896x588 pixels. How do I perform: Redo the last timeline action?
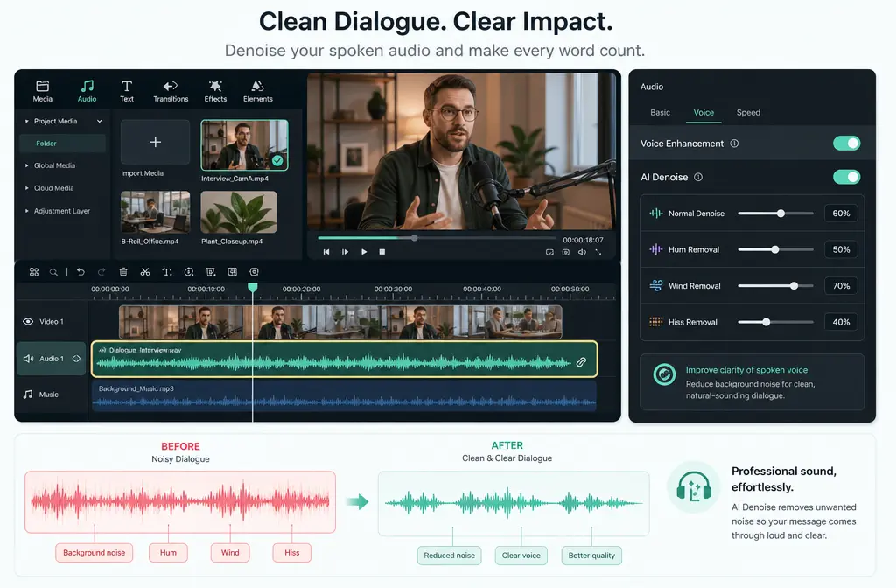pyautogui.click(x=101, y=272)
